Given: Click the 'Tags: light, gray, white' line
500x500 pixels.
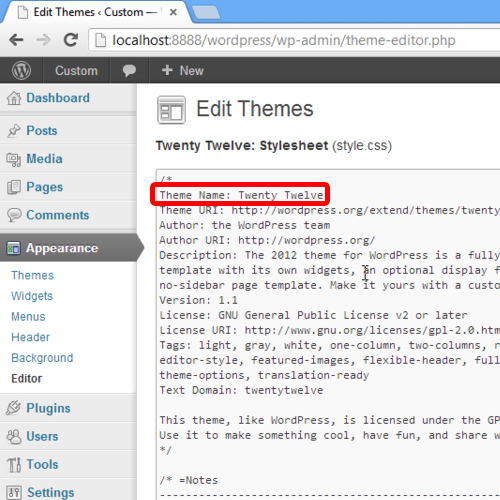Looking at the screenshot, I should (x=329, y=345).
